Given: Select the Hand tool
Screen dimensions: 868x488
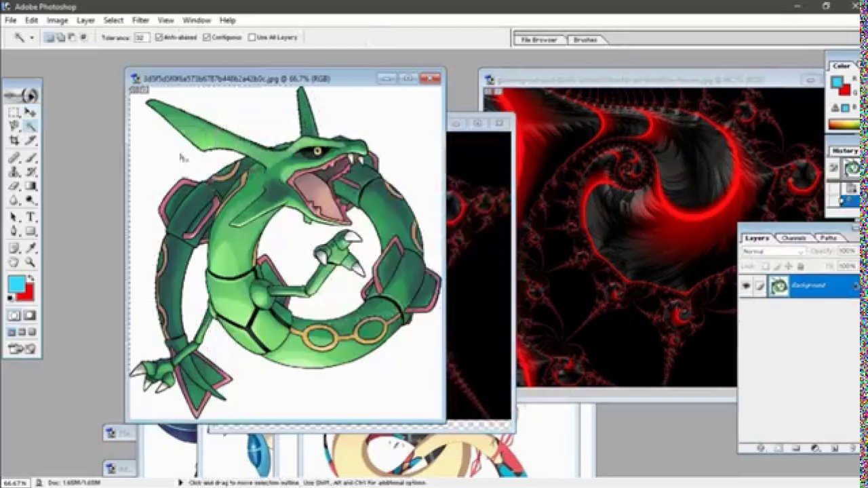Looking at the screenshot, I should [14, 262].
